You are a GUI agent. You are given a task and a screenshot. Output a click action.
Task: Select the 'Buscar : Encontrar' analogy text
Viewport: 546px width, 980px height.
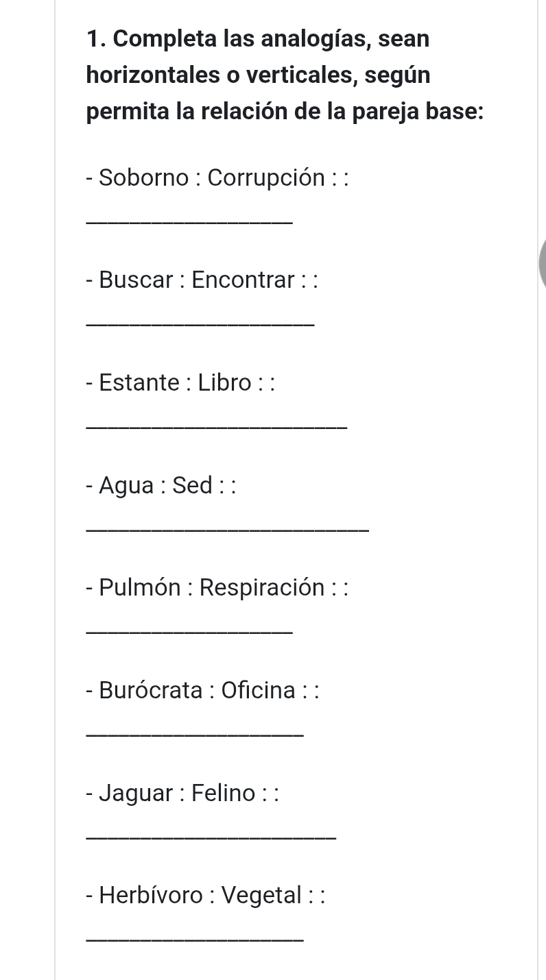(203, 280)
